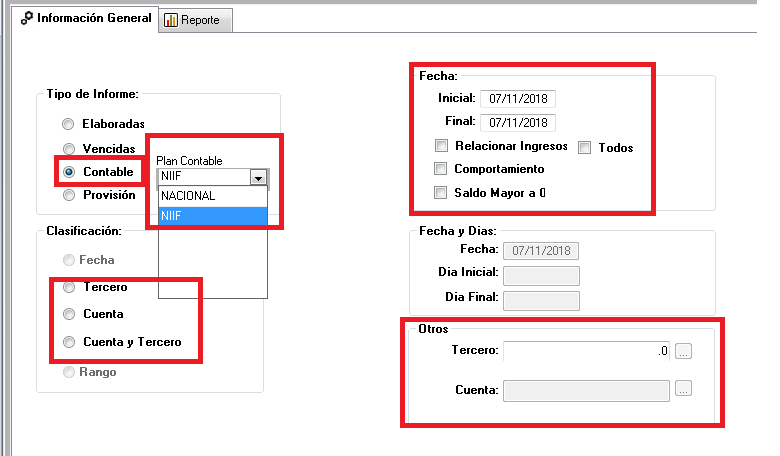
Task: Choose the Provisión report type
Action: click(x=68, y=196)
